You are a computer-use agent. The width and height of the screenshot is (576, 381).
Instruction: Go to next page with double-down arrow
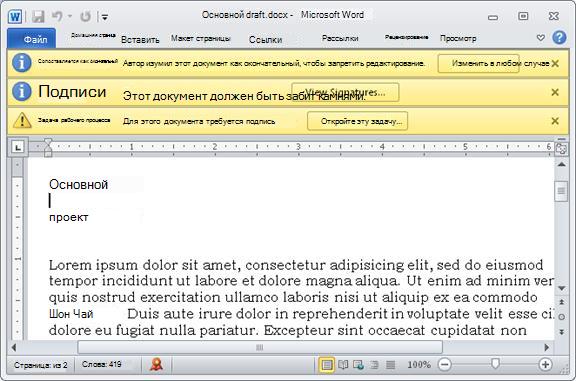tap(561, 332)
